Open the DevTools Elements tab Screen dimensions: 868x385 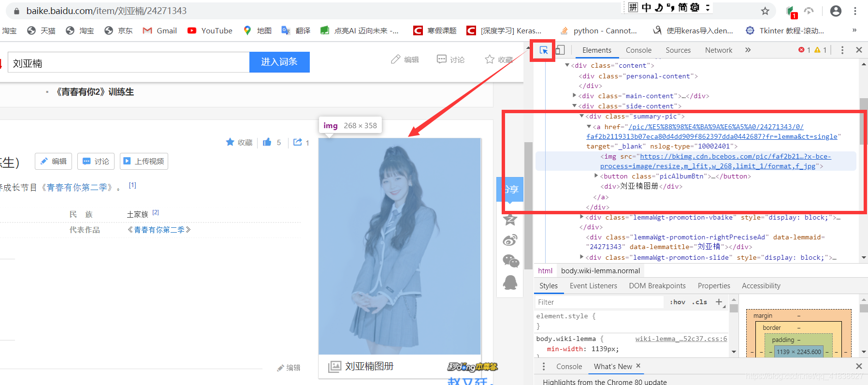596,50
